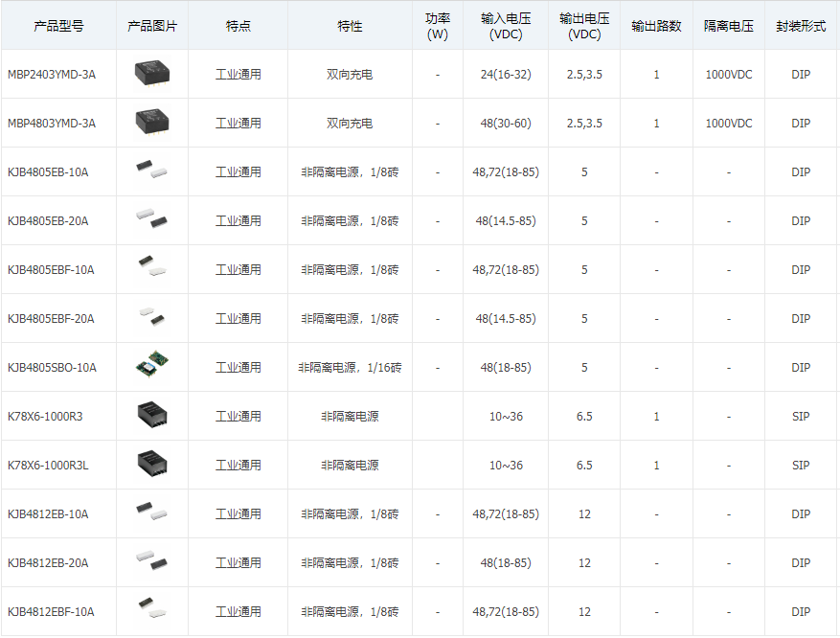Select 双向充电 in the MBP2403YMD-3A row
The height and width of the screenshot is (638, 840).
click(350, 75)
